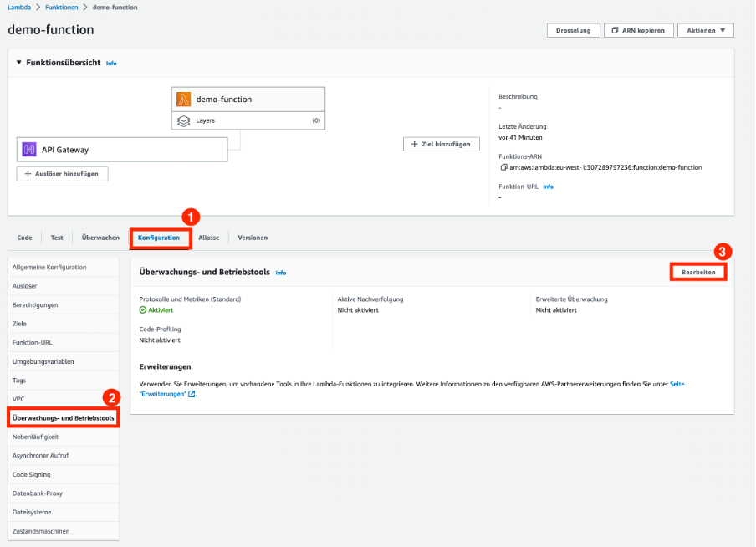Select Code Signing in the sidebar
Image resolution: width=756 pixels, height=547 pixels.
[x=64, y=474]
